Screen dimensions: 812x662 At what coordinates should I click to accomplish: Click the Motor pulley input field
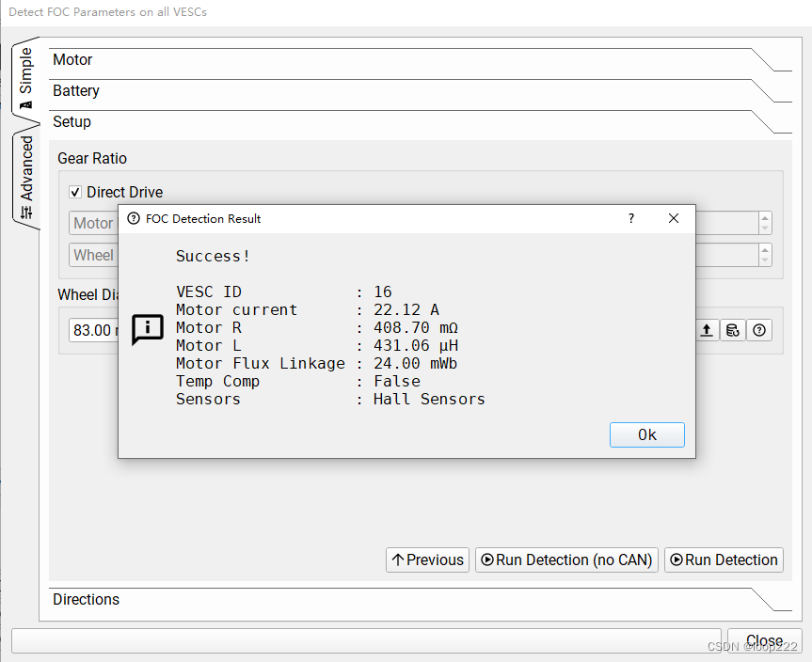tap(94, 223)
